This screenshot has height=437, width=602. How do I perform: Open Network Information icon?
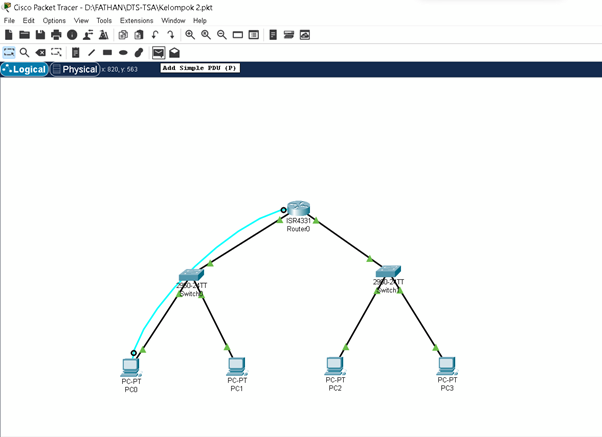(72, 35)
